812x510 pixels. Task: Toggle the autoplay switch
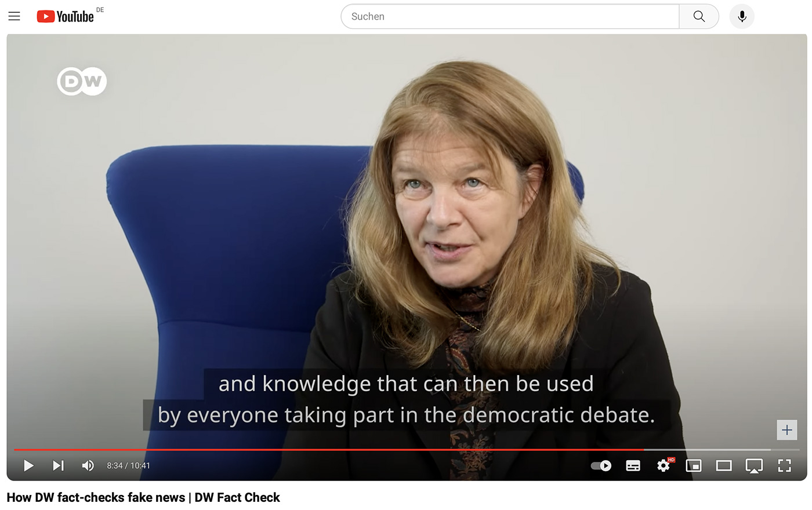(601, 465)
